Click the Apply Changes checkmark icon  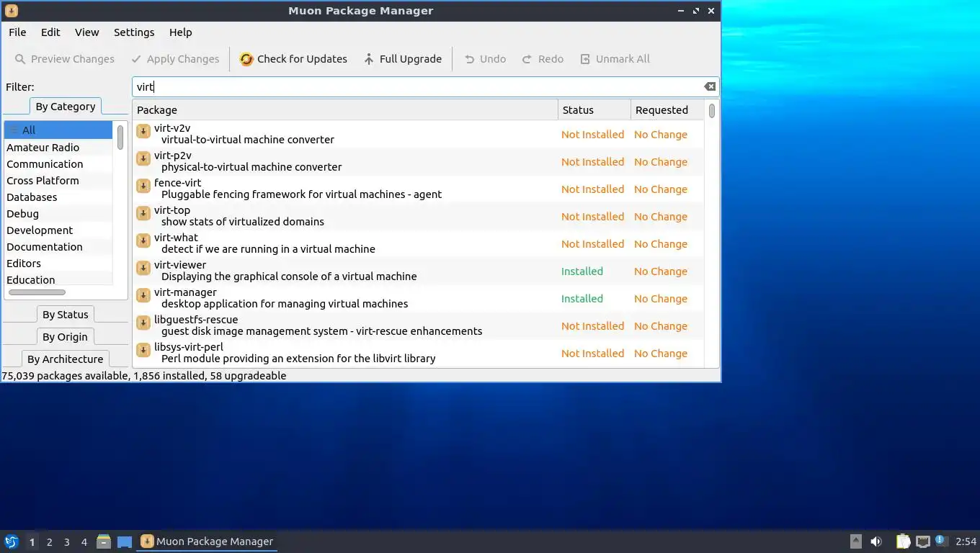tap(136, 59)
